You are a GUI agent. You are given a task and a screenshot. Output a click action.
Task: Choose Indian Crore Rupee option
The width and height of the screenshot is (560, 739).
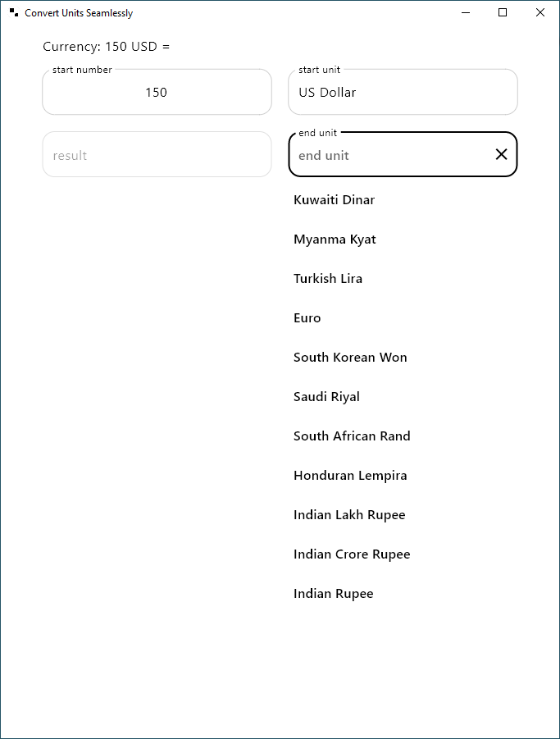[403, 554]
